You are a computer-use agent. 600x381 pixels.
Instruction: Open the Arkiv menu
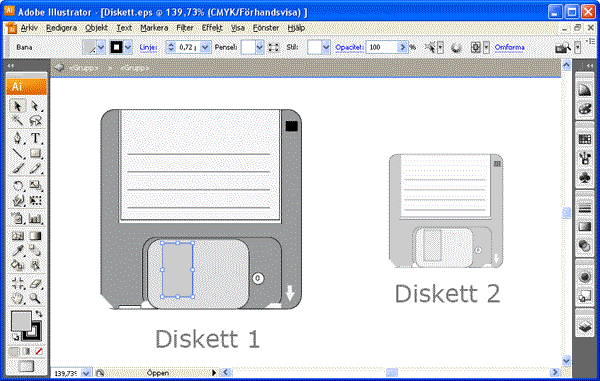tap(29, 28)
